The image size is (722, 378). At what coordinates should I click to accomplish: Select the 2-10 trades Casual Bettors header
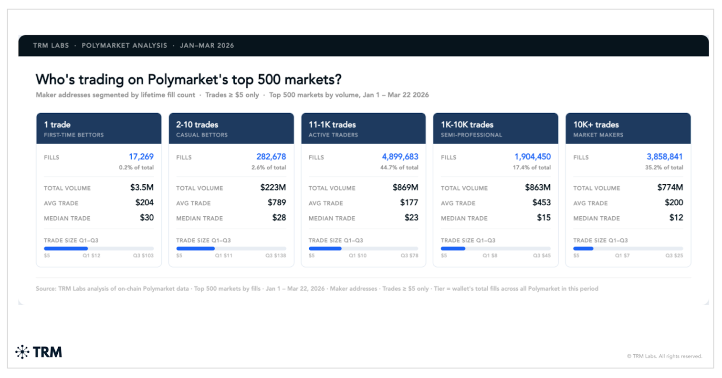coord(231,128)
